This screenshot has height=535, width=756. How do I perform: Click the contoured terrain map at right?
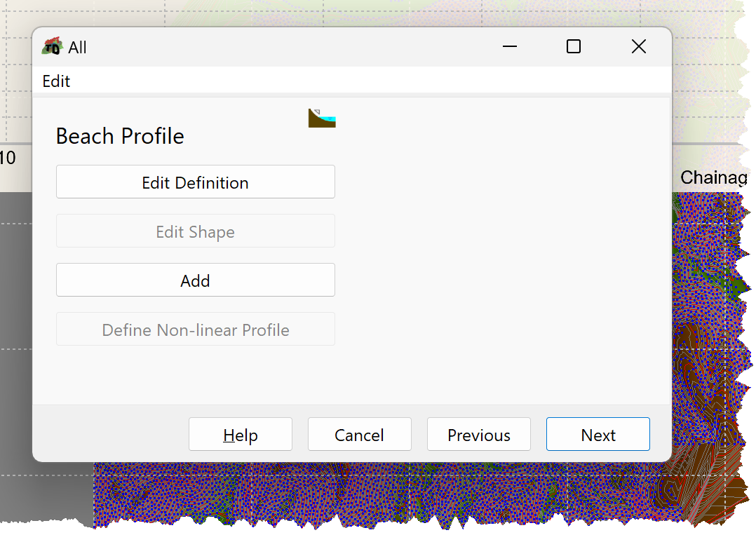point(710,327)
